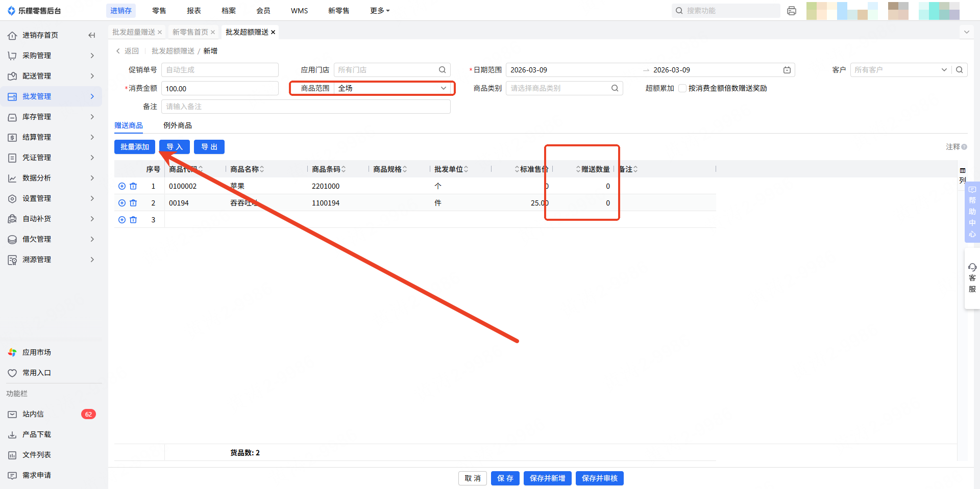This screenshot has height=489, width=980.
Task: Expand 库存管理 in the sidebar
Action: tap(51, 117)
